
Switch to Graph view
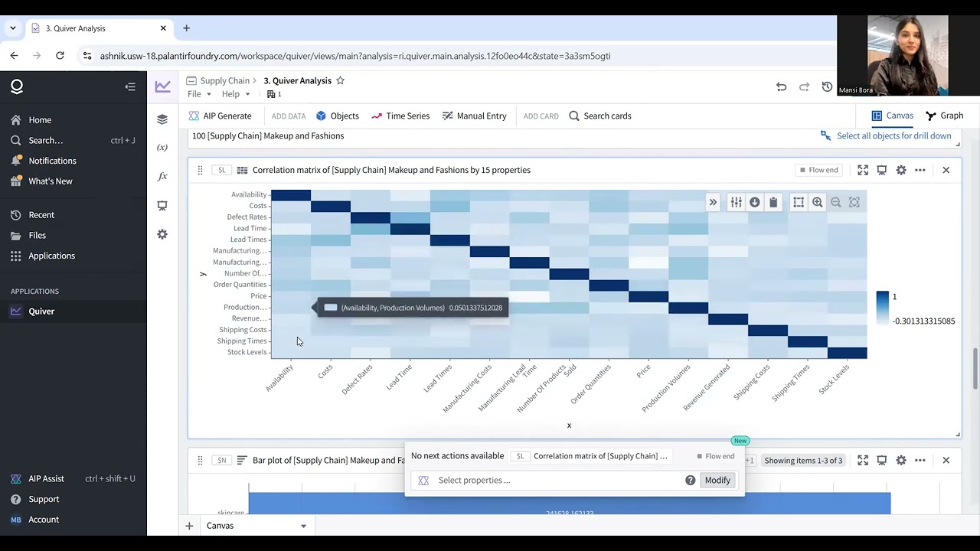944,116
